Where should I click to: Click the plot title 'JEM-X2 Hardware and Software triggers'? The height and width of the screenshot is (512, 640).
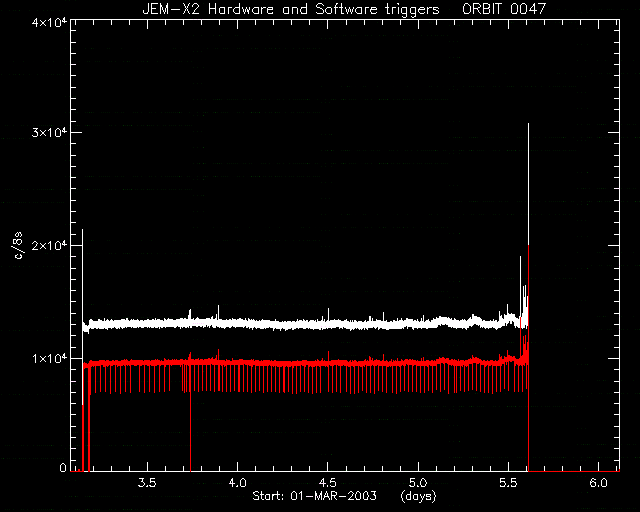[x=291, y=9]
